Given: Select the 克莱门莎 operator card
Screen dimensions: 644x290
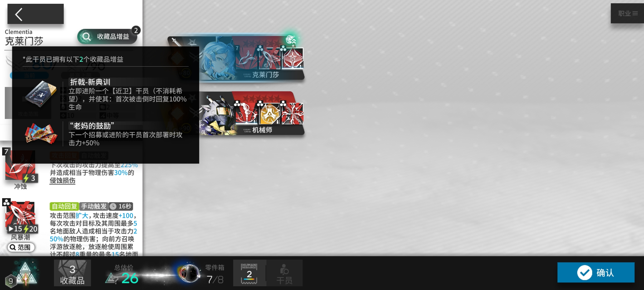Looking at the screenshot, I should [x=236, y=58].
